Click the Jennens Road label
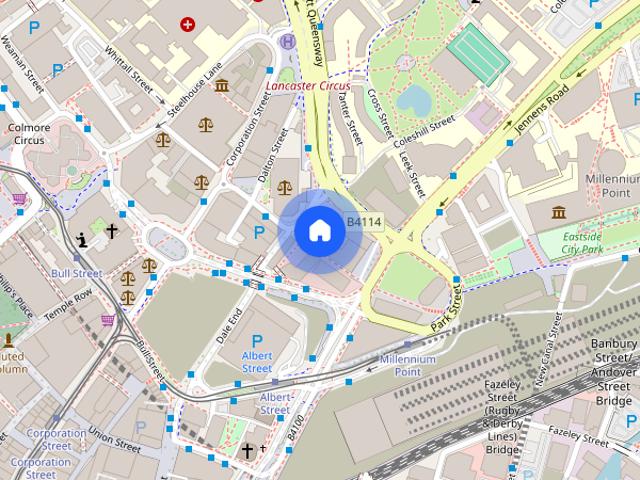This screenshot has height=480, width=640. pos(542,109)
